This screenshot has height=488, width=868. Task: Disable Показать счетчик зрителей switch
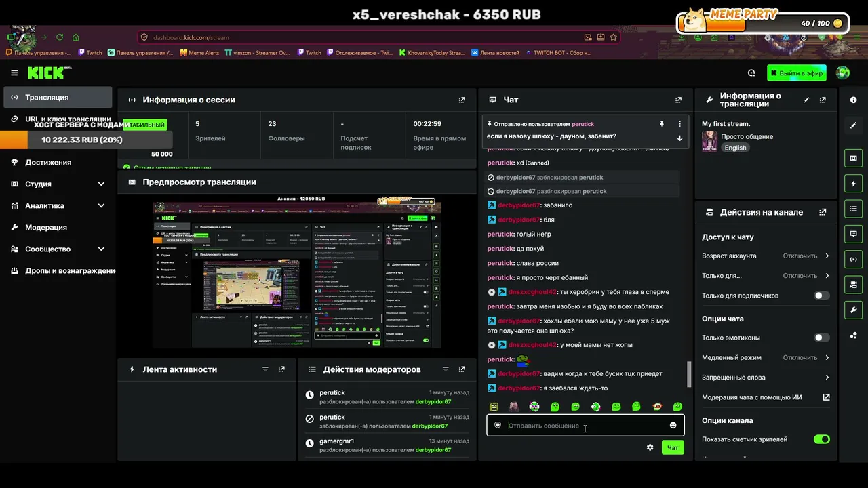[x=821, y=439]
